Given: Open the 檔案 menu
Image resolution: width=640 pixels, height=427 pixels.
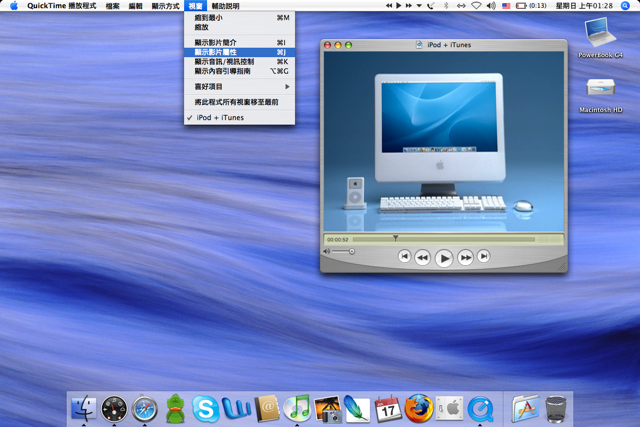Looking at the screenshot, I should click(x=112, y=6).
